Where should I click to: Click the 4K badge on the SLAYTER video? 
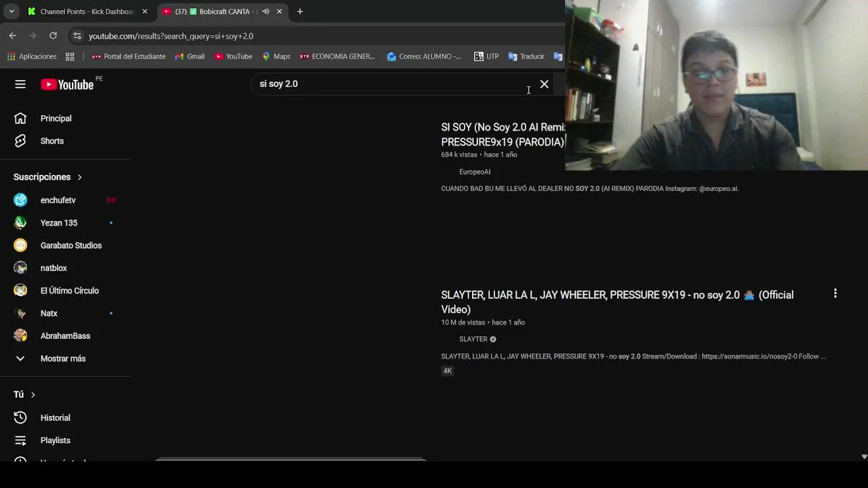[448, 371]
